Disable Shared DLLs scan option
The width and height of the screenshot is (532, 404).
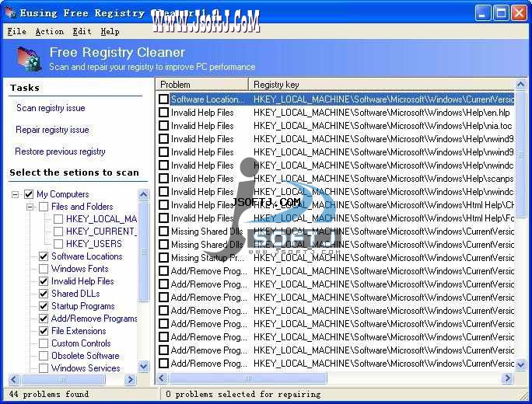[44, 294]
